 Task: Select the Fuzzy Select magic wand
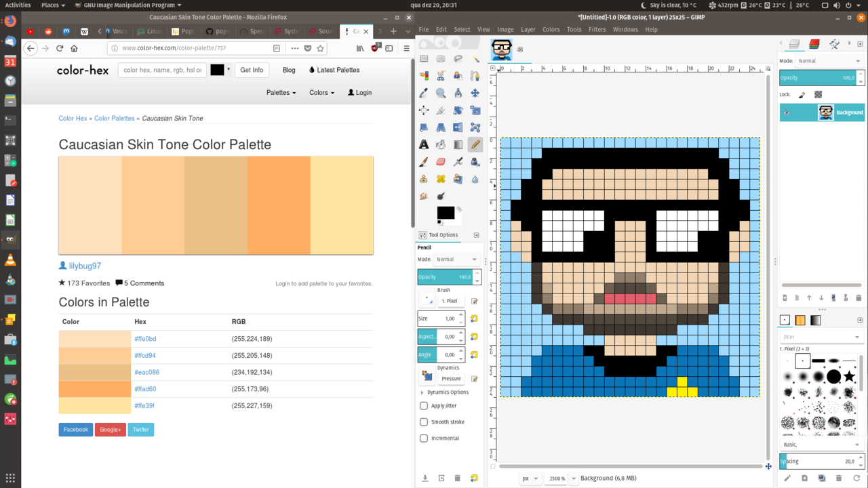click(475, 59)
